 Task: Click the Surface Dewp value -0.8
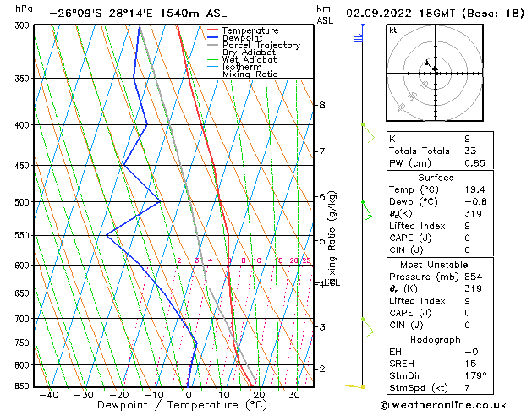tap(475, 202)
